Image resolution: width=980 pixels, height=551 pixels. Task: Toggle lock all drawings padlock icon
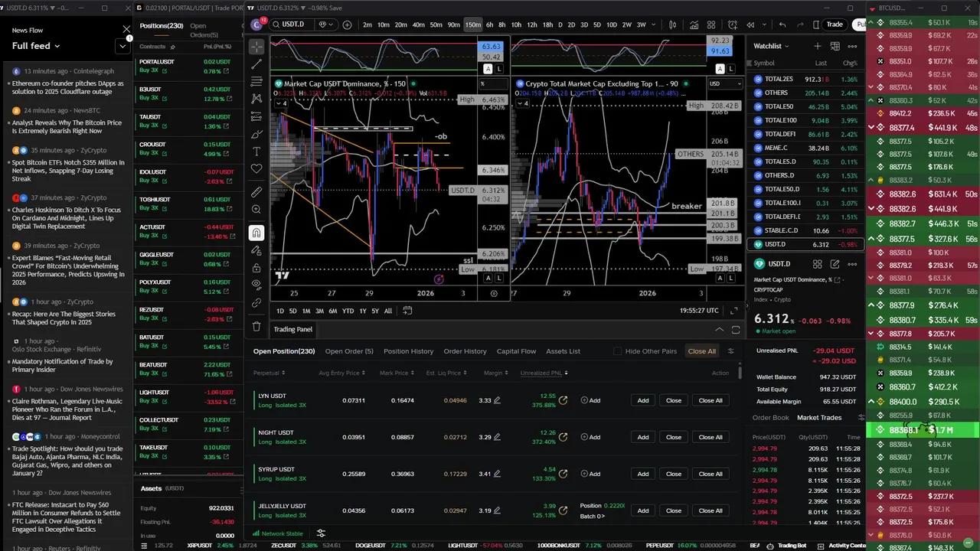tap(256, 268)
